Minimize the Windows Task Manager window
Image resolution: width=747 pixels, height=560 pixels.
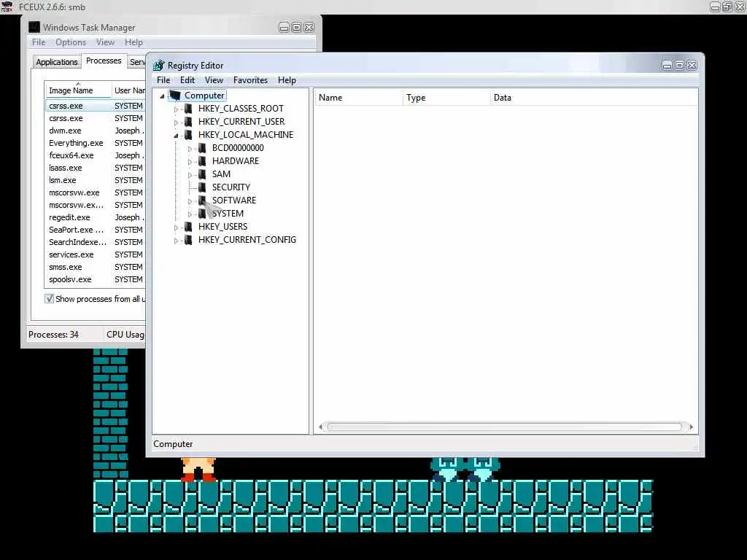tap(284, 28)
